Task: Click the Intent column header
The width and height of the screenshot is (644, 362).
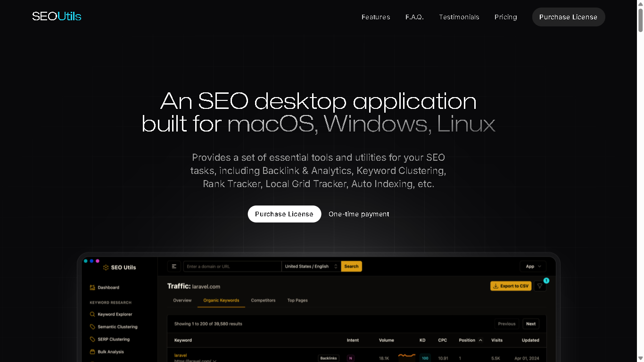Action: click(x=353, y=340)
